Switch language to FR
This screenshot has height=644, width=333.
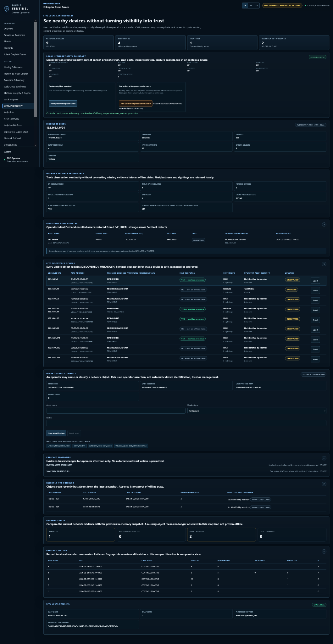click(257, 5)
